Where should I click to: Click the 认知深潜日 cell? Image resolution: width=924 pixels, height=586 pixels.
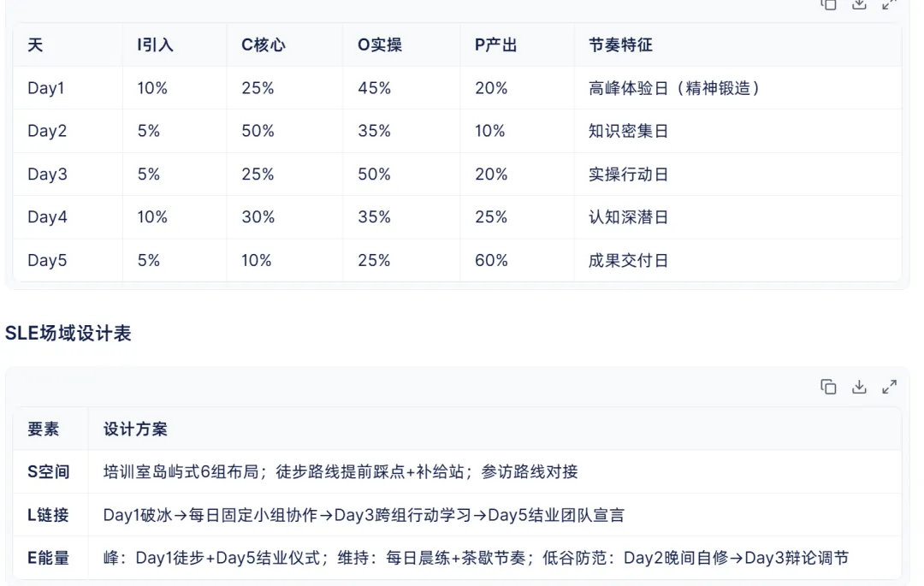click(628, 217)
